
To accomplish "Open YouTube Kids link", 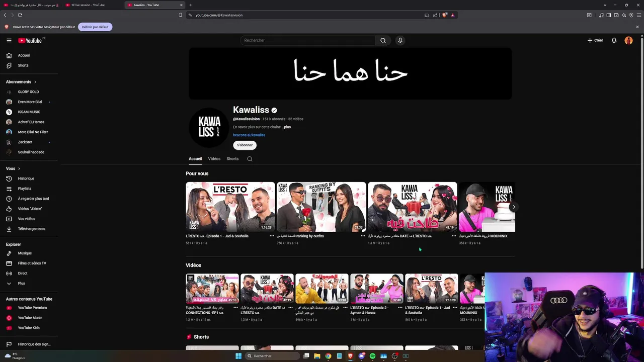I will tap(29, 328).
